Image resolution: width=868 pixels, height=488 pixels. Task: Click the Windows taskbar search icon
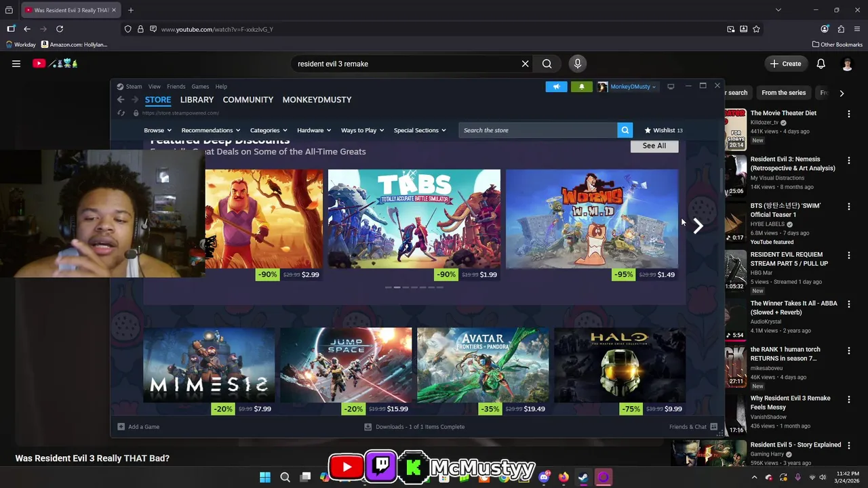tap(285, 477)
